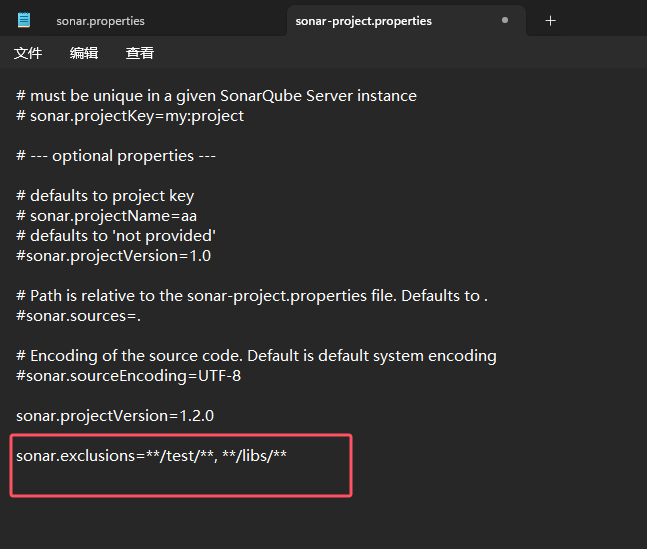The width and height of the screenshot is (647, 549).
Task: Open the 文件 menu
Action: point(28,53)
